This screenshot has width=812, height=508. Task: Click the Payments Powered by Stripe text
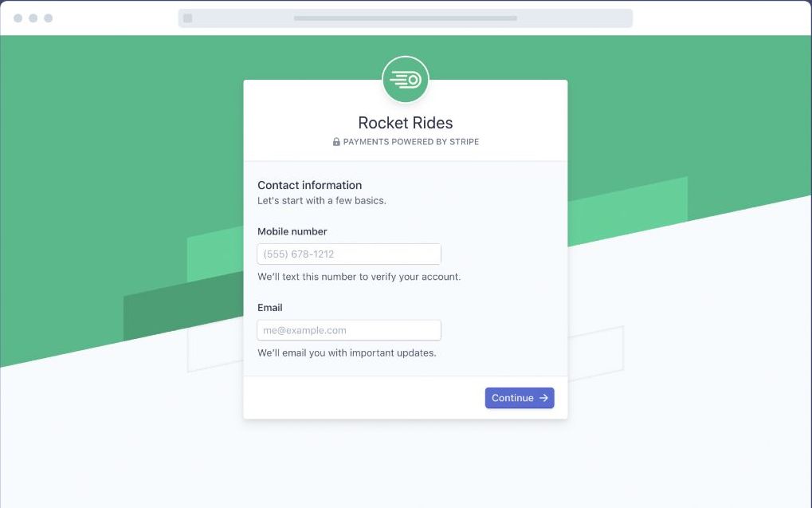(411, 142)
